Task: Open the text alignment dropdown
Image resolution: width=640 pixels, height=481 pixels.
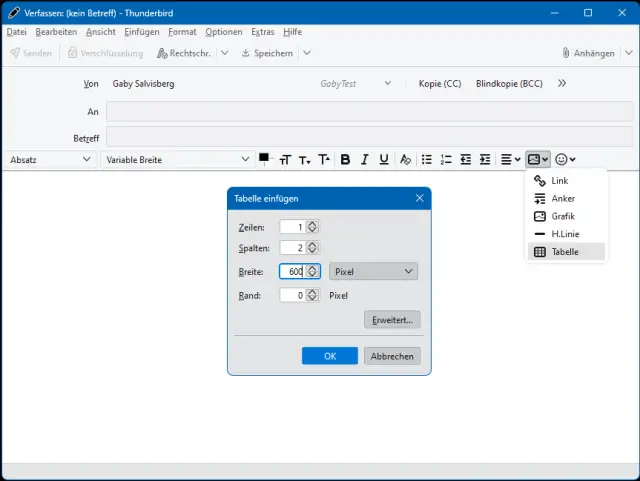Action: click(509, 159)
